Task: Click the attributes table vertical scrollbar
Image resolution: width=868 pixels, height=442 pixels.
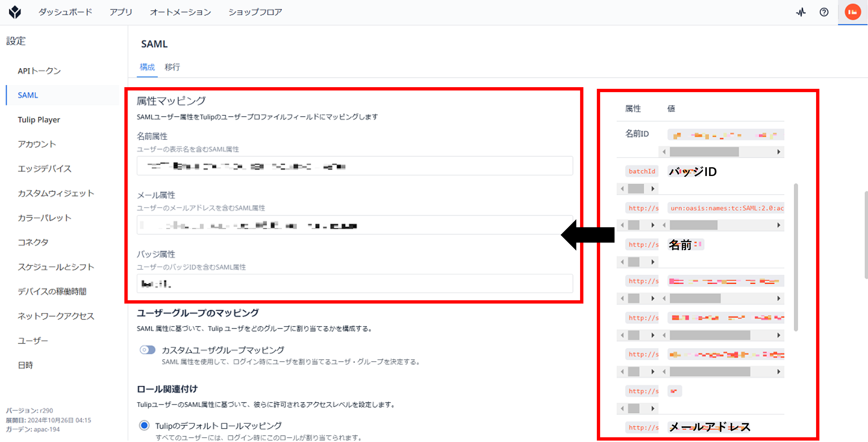Action: (x=796, y=257)
